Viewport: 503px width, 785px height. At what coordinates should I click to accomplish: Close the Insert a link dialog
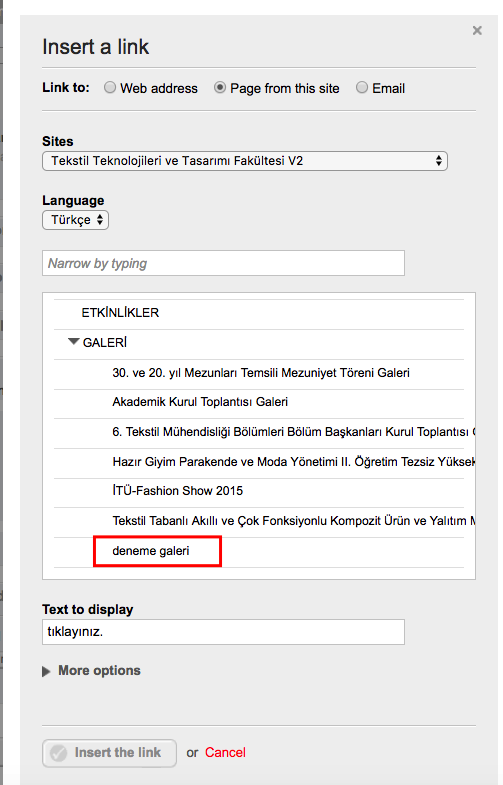tap(477, 31)
